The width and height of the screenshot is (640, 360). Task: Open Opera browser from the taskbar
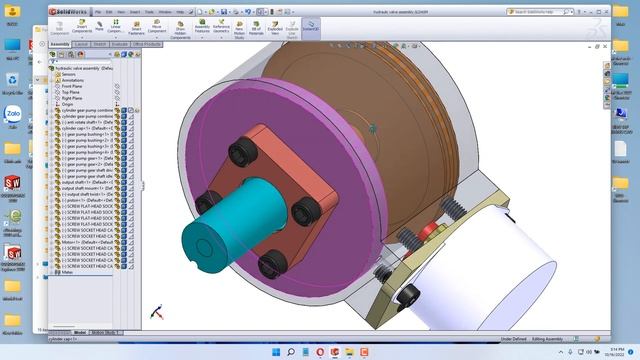(320, 352)
